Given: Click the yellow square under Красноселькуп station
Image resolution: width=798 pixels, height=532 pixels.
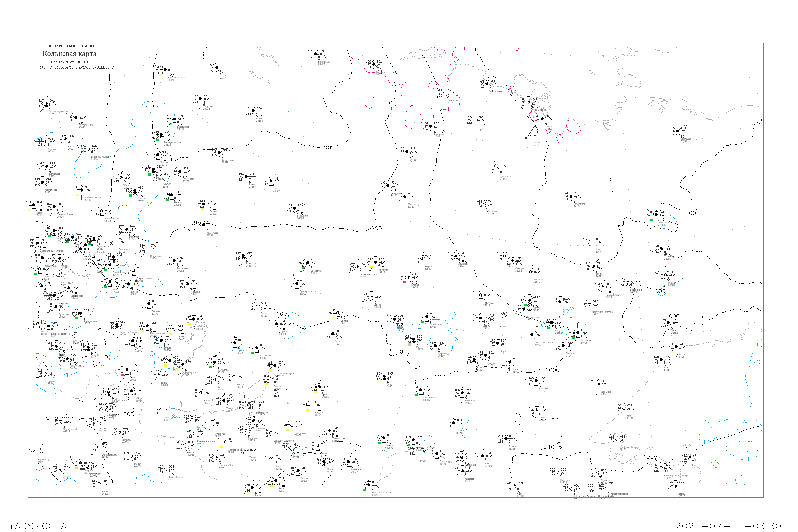Looking at the screenshot, I should (160, 75).
